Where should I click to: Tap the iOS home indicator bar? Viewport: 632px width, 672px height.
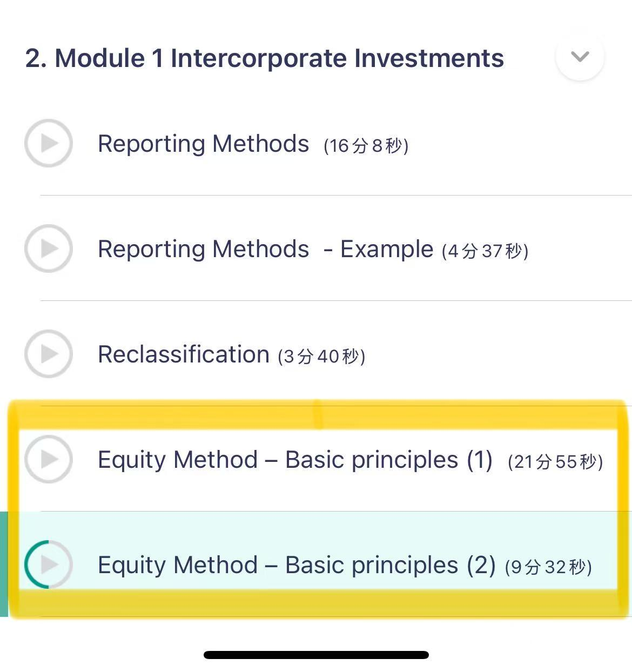click(x=316, y=655)
